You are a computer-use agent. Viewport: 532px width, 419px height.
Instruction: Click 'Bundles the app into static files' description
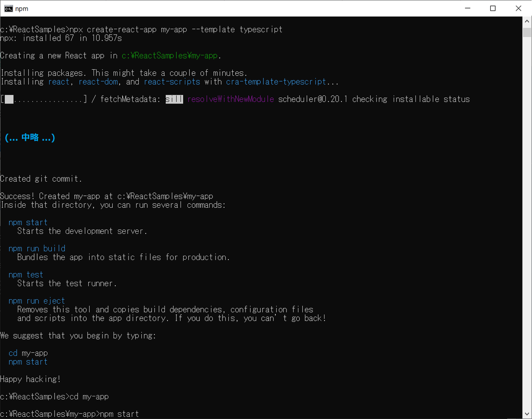pos(124,257)
